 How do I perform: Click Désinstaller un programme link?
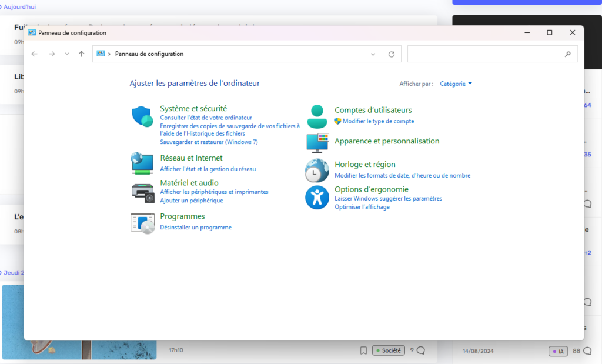pos(196,228)
